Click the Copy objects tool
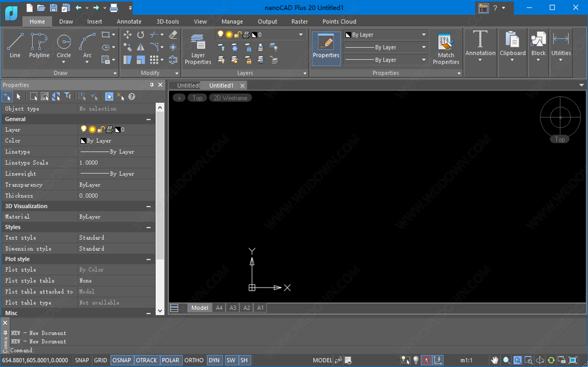Viewport: 588px width, 367px height. (128, 47)
